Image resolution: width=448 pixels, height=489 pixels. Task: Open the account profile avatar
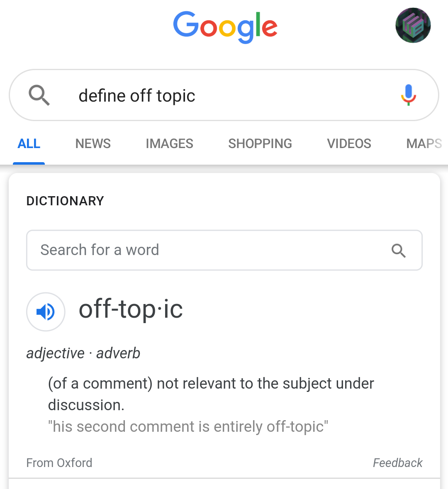(413, 25)
